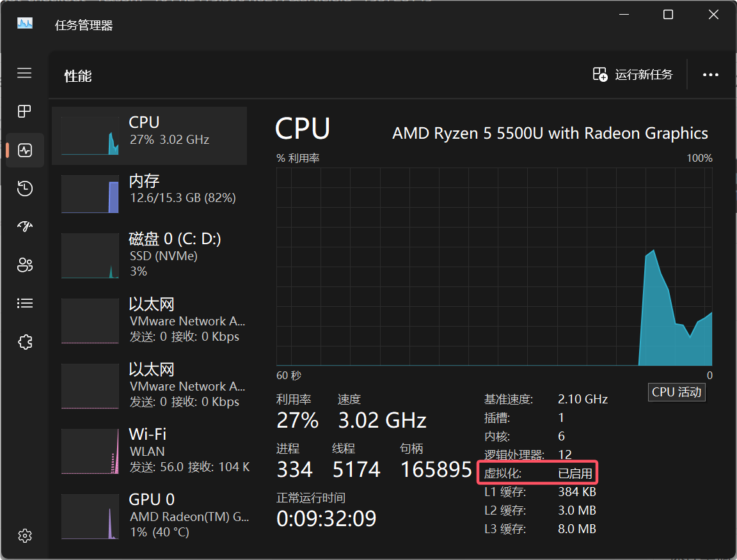Click the L2 缓存 3.0 MB value

click(x=576, y=511)
